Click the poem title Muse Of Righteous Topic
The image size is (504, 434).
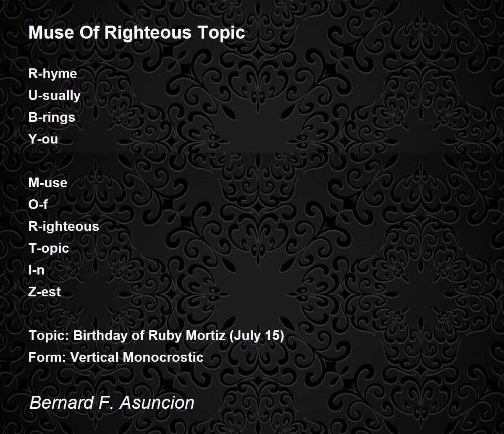[x=136, y=33]
